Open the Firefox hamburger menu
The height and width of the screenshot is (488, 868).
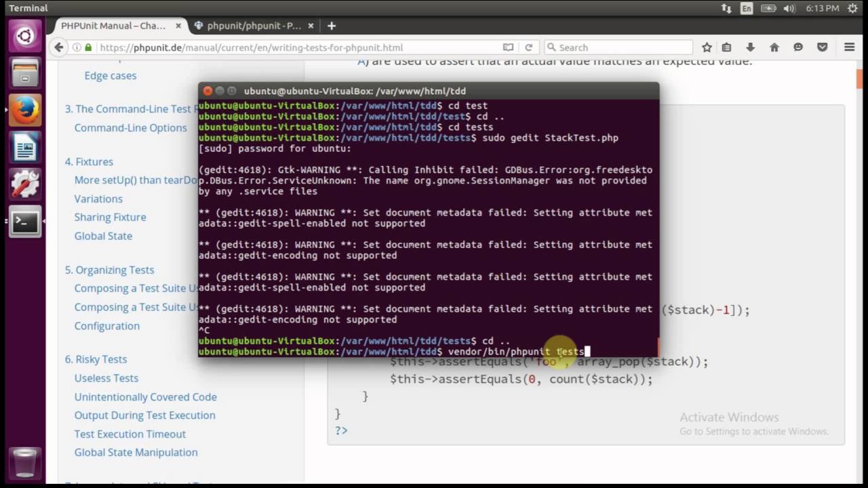(849, 47)
